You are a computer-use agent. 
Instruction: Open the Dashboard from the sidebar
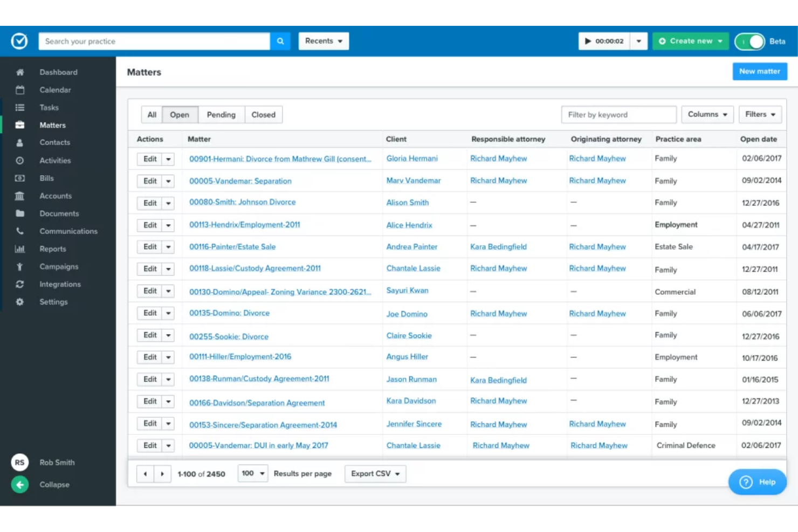point(19,72)
